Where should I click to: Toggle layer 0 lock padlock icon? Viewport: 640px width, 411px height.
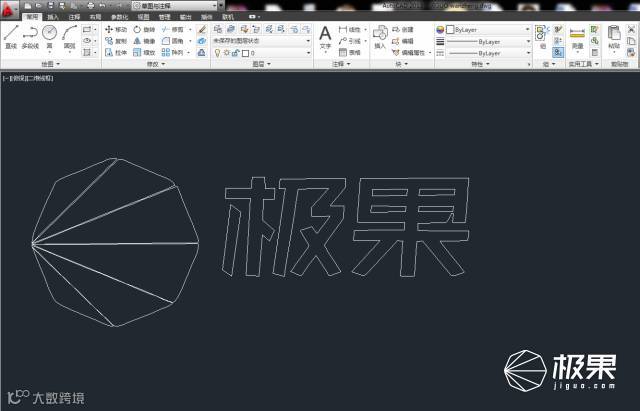pos(236,53)
